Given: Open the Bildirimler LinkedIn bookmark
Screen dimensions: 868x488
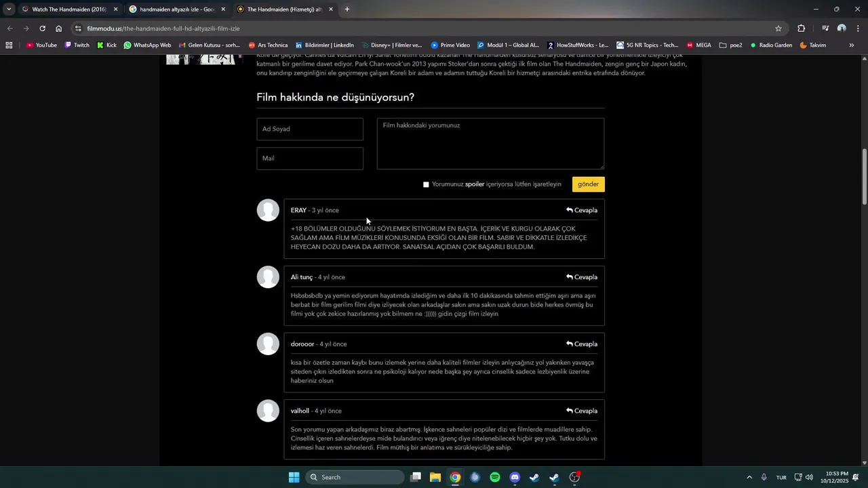Looking at the screenshot, I should pyautogui.click(x=324, y=45).
